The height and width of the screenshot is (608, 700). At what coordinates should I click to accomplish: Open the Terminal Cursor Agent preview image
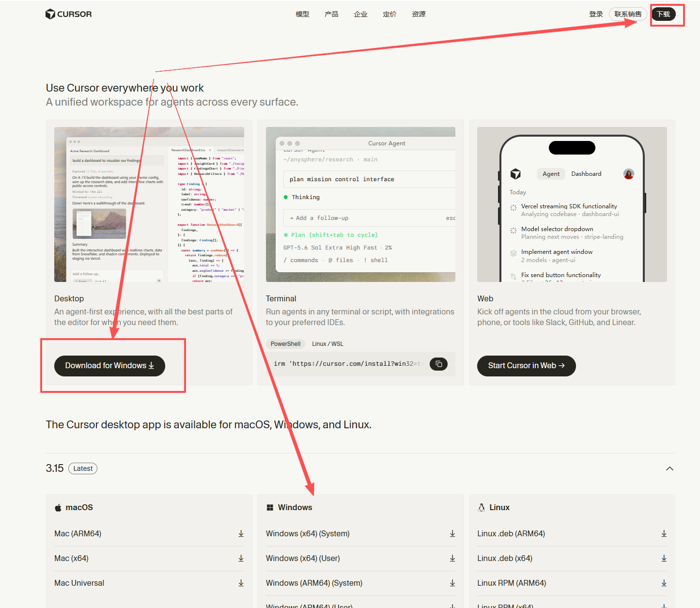pyautogui.click(x=360, y=204)
